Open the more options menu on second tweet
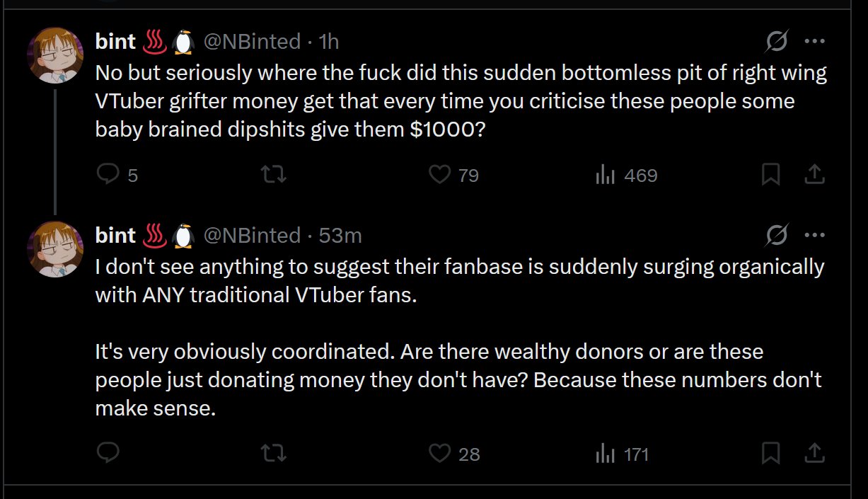868x499 pixels. point(815,235)
